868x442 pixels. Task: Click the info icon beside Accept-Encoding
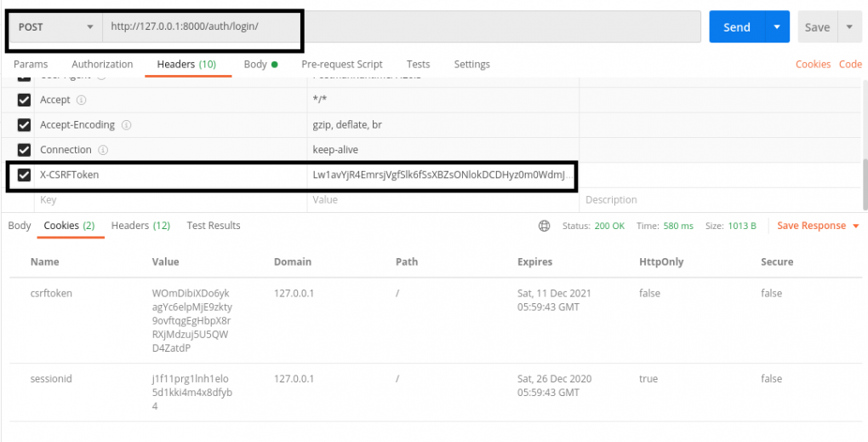(x=126, y=125)
